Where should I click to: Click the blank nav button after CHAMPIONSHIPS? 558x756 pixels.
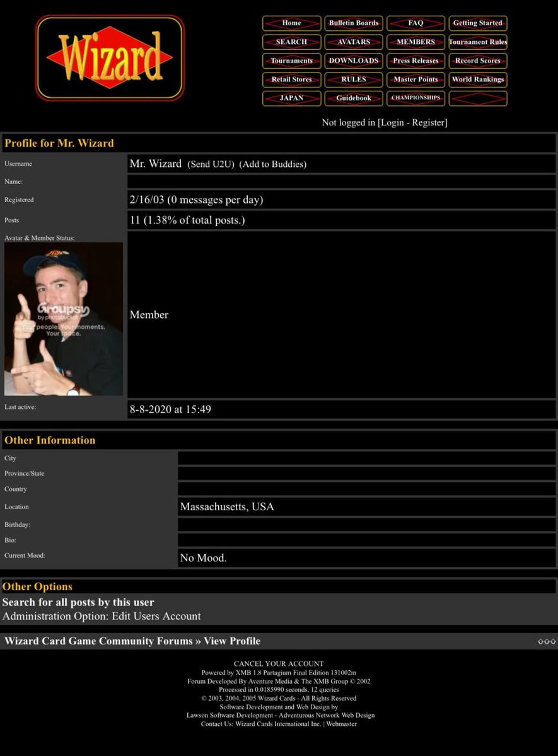point(478,98)
